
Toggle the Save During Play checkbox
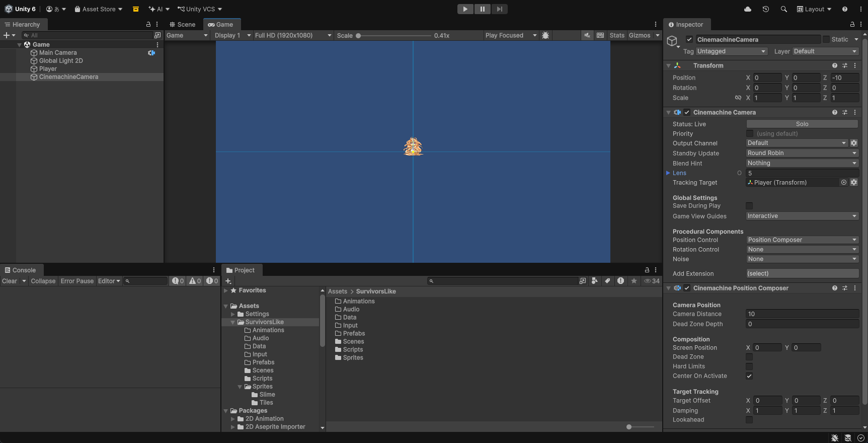tap(749, 206)
